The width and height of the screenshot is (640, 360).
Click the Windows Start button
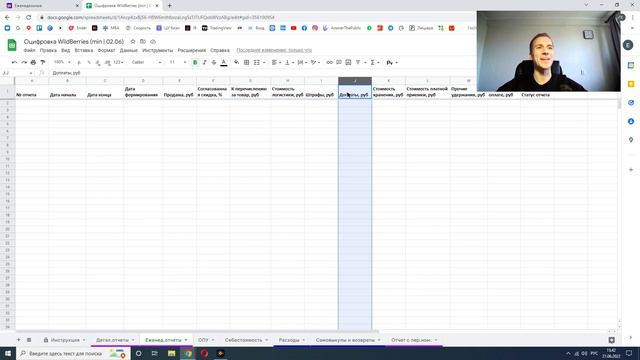click(8, 353)
